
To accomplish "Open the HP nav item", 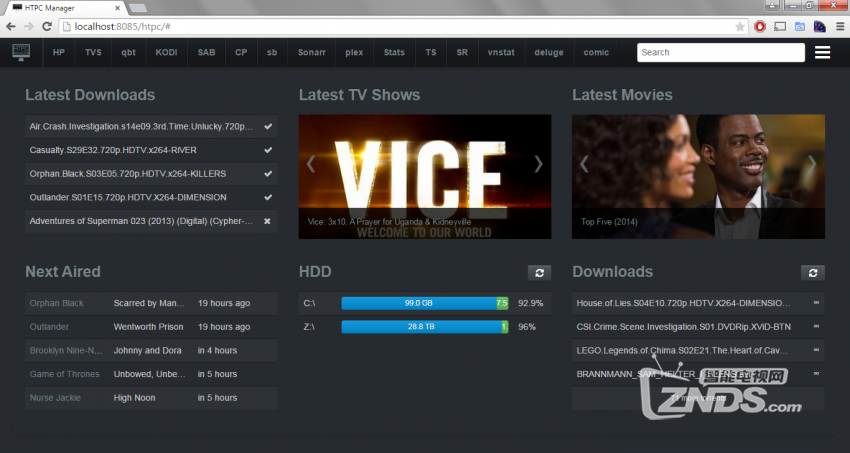I will click(59, 53).
